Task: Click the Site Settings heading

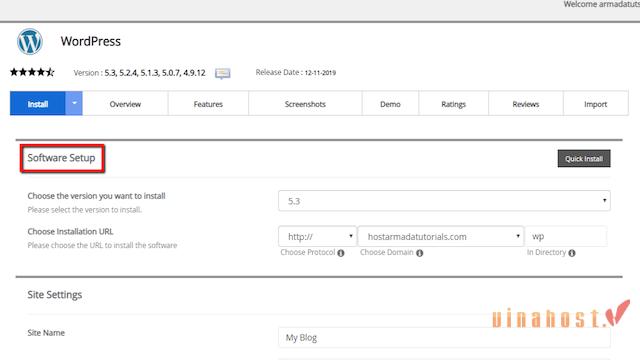Action: pyautogui.click(x=55, y=295)
